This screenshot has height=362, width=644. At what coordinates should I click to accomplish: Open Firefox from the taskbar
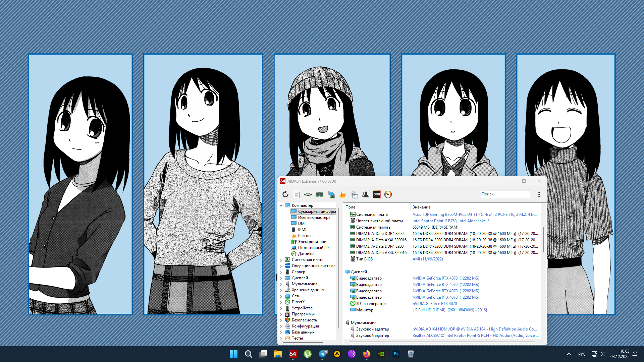coord(366,354)
